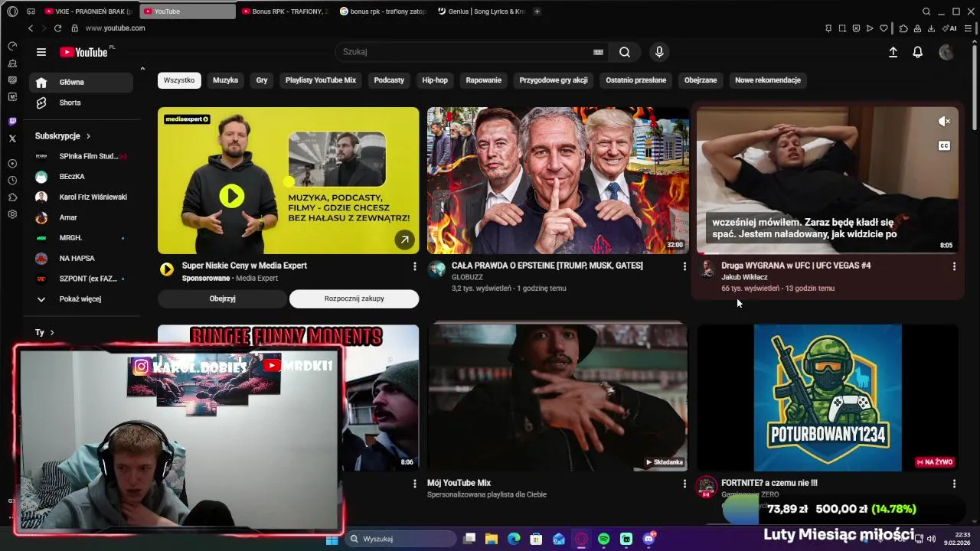Open Opera sidebar X (Twitter) icon
This screenshot has width=980, height=551.
pos(12,139)
